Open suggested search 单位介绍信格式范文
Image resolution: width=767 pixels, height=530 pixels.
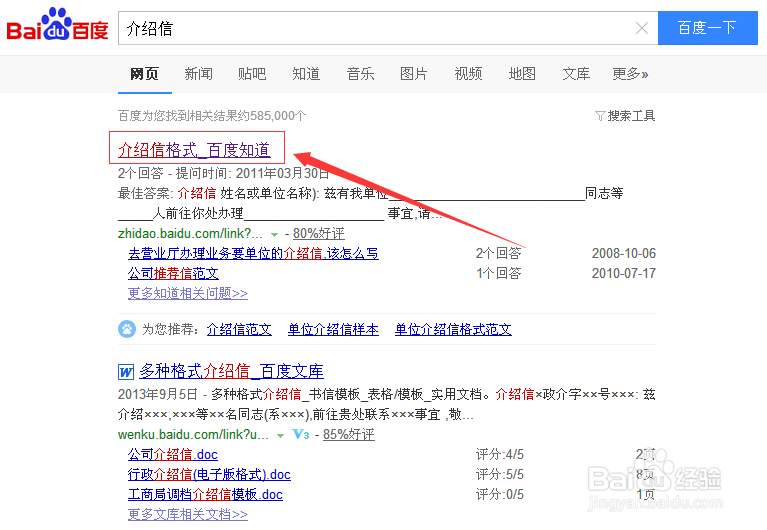tap(453, 329)
